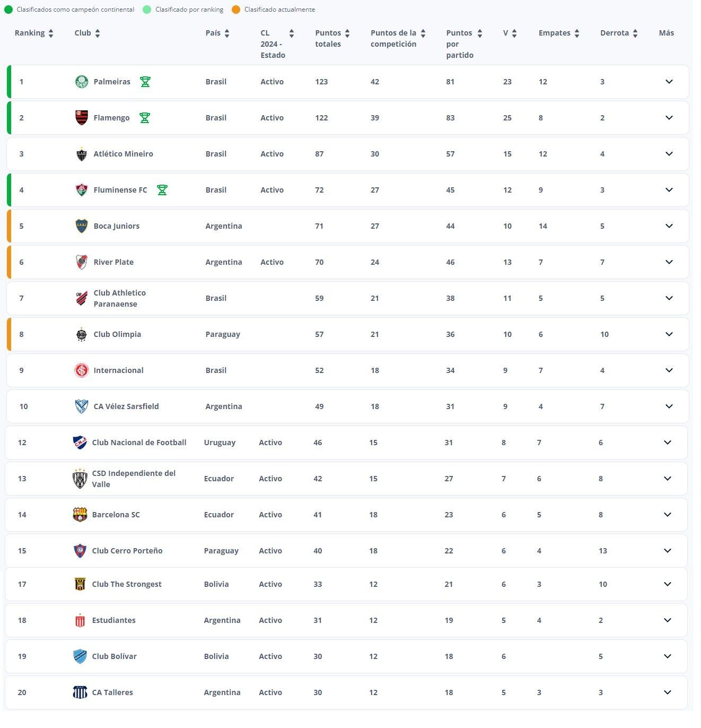Click the trophy icon beside Fluminense FC
Viewport: 701px width, 728px height.
click(x=162, y=190)
